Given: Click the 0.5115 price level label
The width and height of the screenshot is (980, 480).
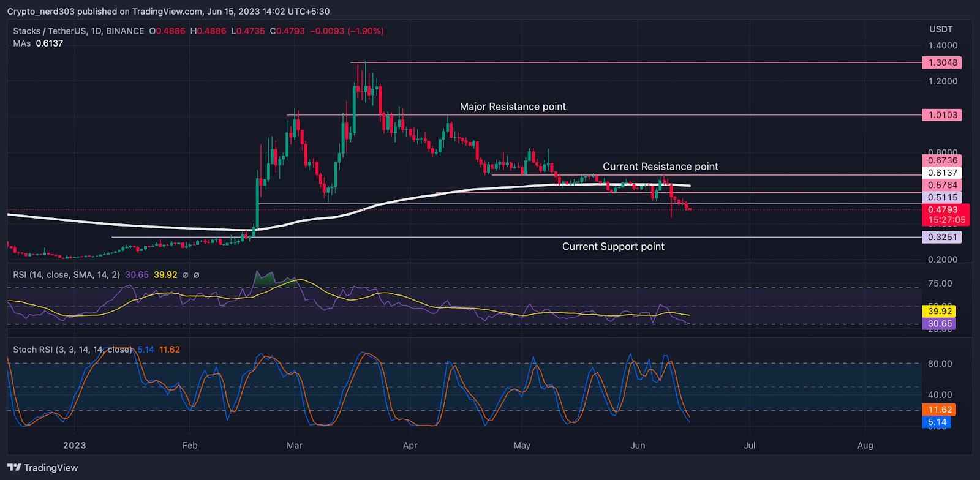Looking at the screenshot, I should pos(942,197).
